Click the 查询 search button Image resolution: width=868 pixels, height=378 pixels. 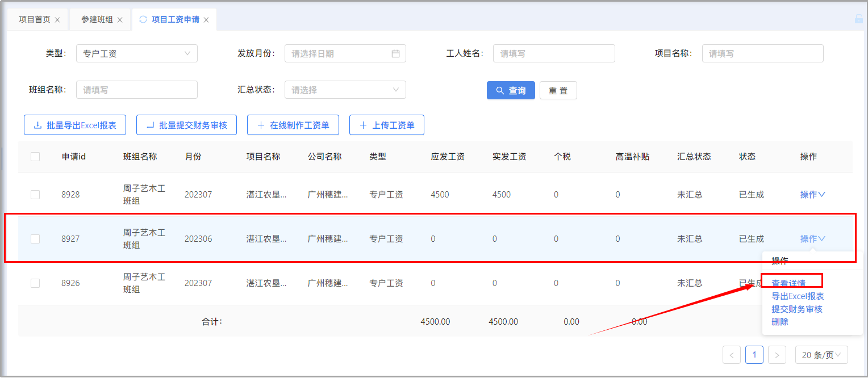511,91
